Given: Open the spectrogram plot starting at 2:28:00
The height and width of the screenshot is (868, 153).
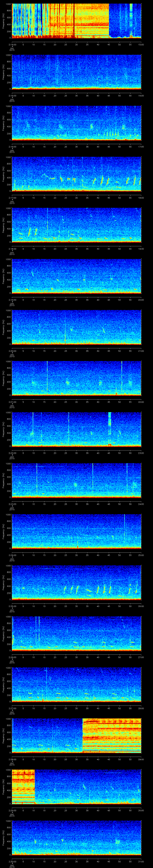Looking at the screenshot, I should coord(76,736).
